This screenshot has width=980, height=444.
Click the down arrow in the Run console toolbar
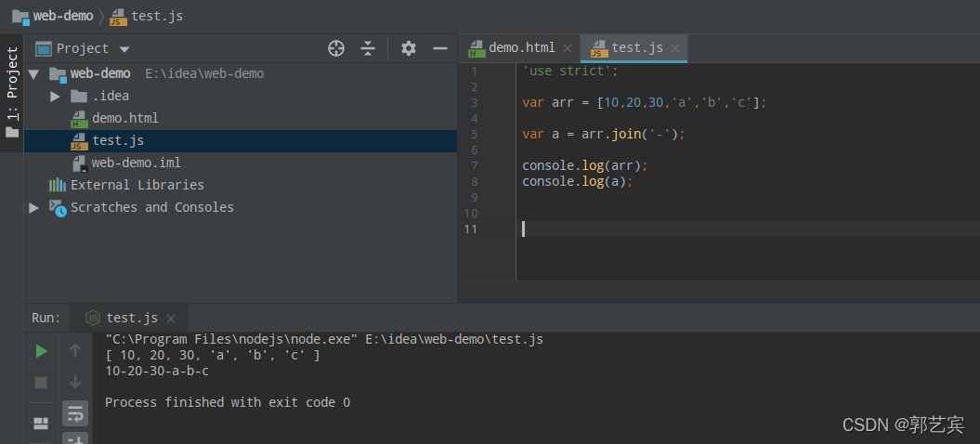point(75,382)
